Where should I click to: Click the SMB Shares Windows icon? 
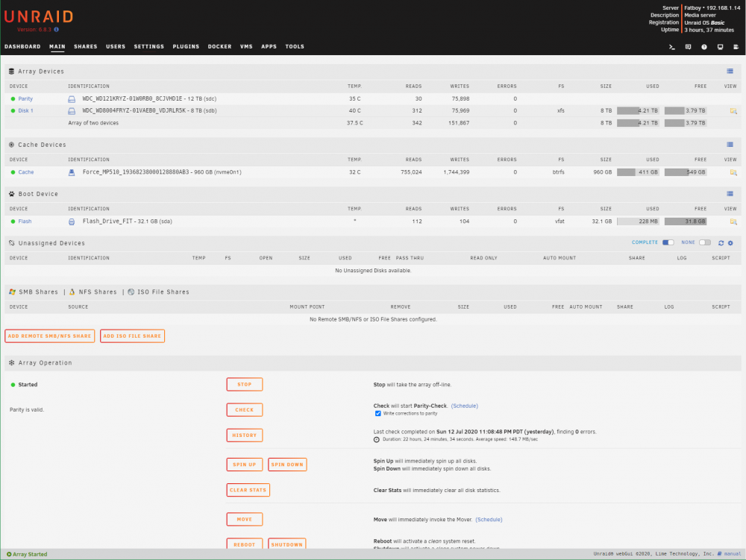[x=13, y=292]
